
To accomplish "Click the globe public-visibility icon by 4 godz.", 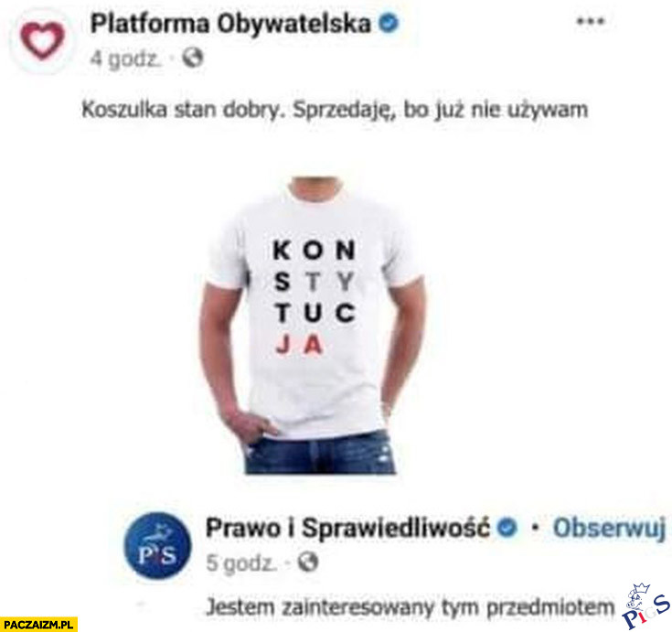I will [193, 58].
